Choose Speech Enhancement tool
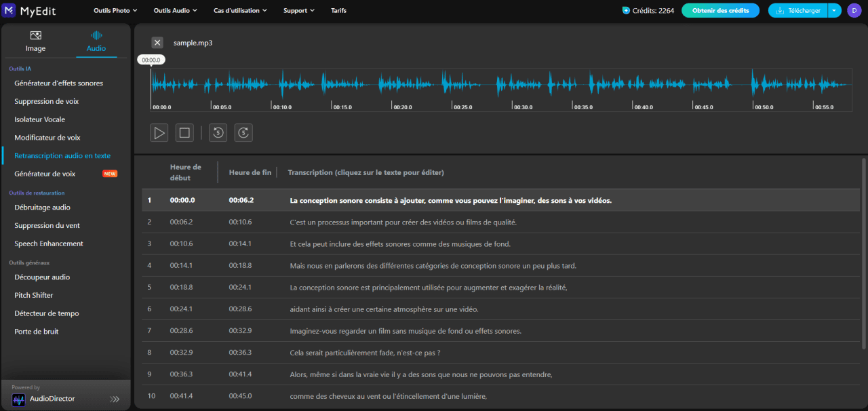Image resolution: width=868 pixels, height=411 pixels. 49,243
